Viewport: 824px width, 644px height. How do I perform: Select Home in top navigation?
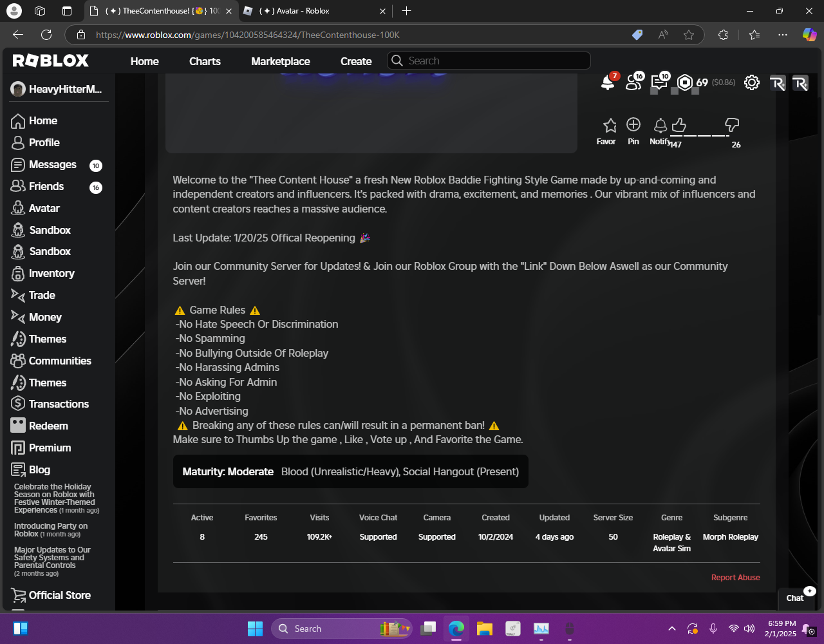click(144, 61)
